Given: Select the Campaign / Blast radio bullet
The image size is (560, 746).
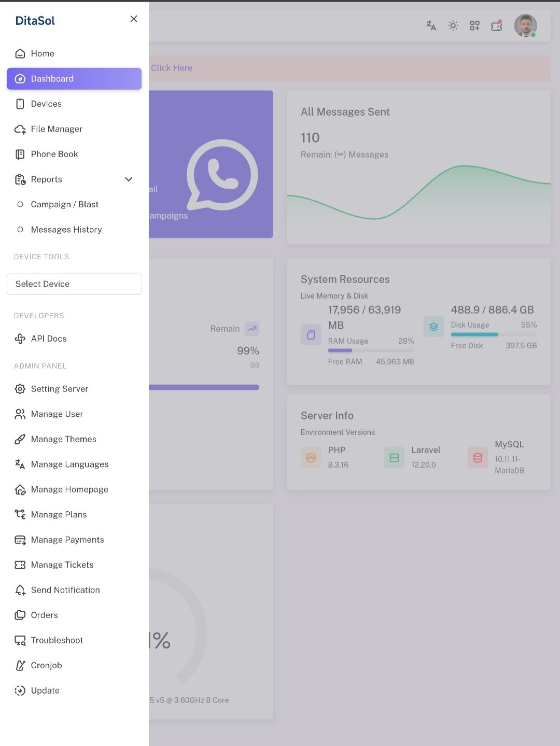Looking at the screenshot, I should 20,204.
